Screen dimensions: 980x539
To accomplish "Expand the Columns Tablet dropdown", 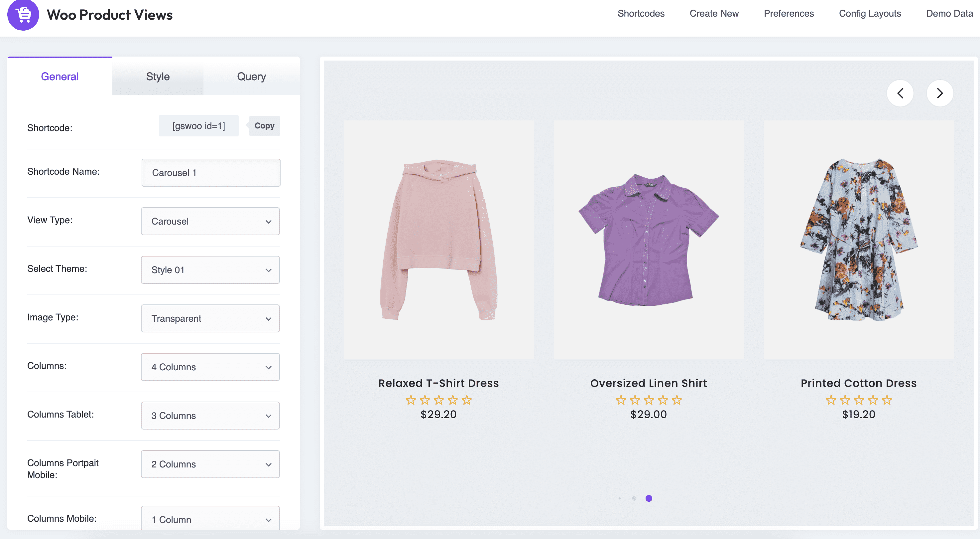I will 210,416.
